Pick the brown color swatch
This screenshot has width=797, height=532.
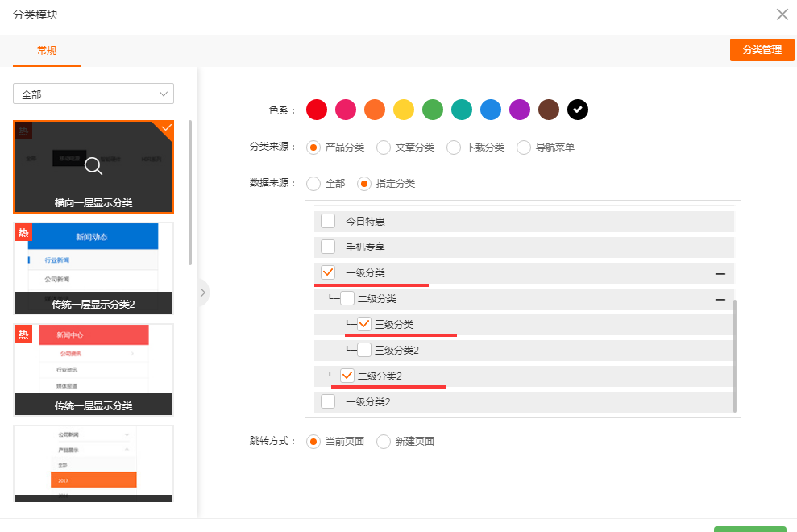click(549, 110)
